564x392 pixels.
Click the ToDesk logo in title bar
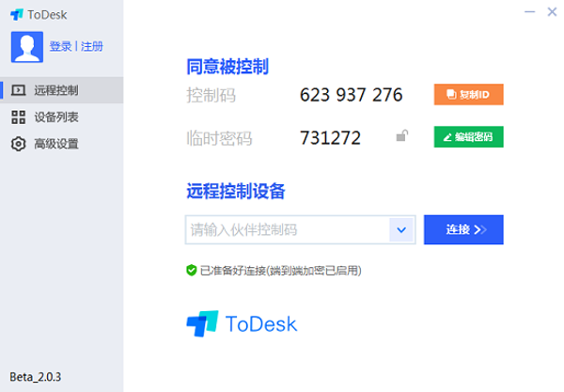click(x=16, y=14)
